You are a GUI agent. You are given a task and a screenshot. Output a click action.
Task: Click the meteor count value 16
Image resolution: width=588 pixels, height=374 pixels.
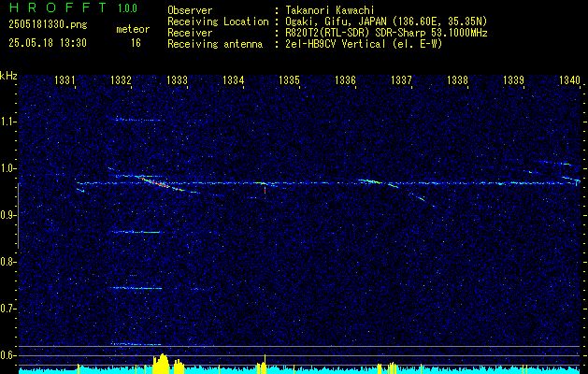tap(136, 43)
